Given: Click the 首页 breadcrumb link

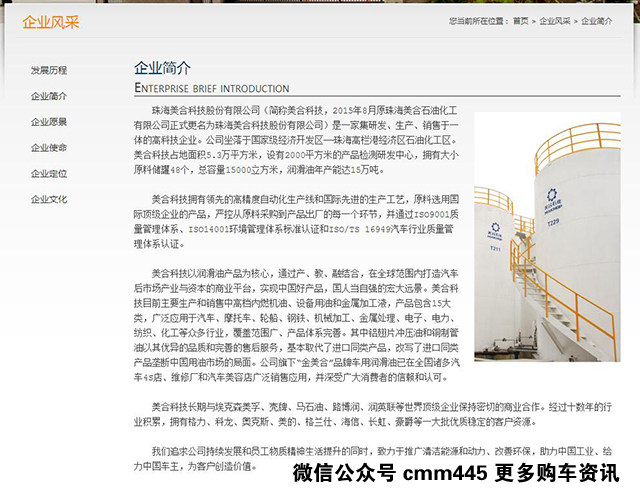Looking at the screenshot, I should pos(520,20).
